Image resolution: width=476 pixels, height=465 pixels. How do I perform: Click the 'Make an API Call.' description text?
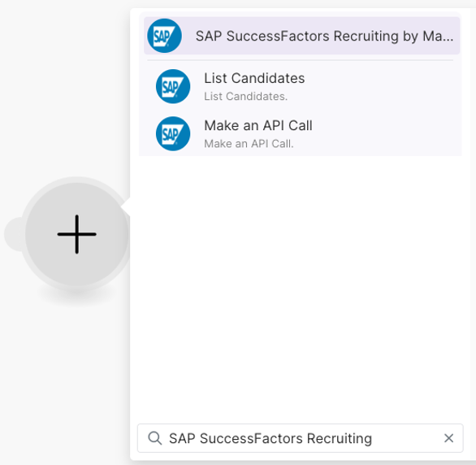[x=249, y=144]
